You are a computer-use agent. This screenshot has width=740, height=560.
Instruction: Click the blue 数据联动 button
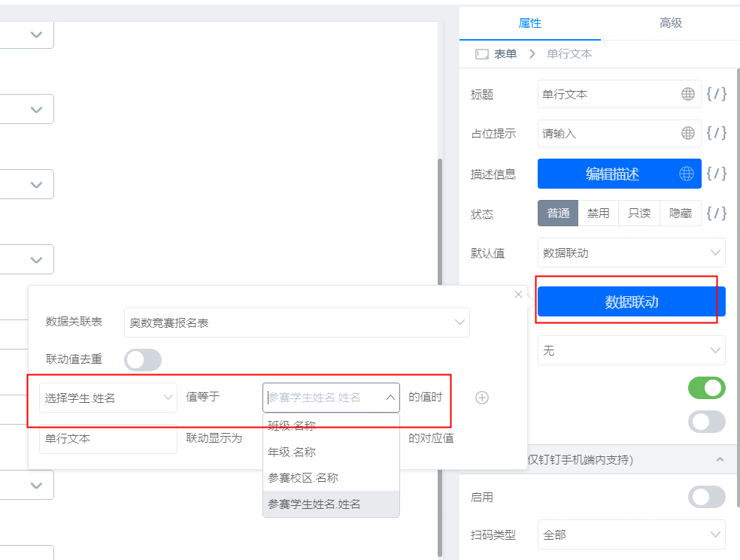tap(632, 301)
